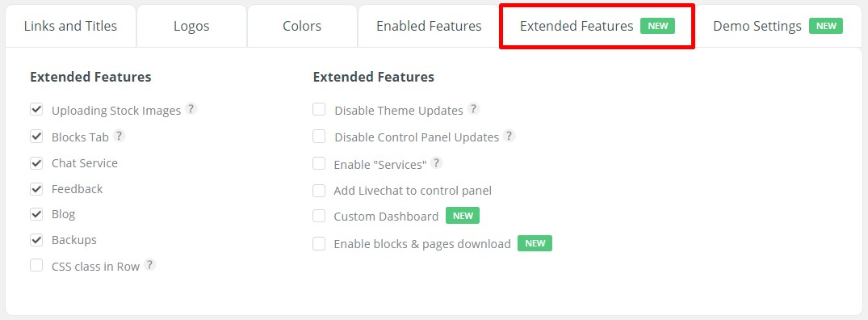Select the Colors tab
The image size is (868, 320).
click(x=302, y=26)
